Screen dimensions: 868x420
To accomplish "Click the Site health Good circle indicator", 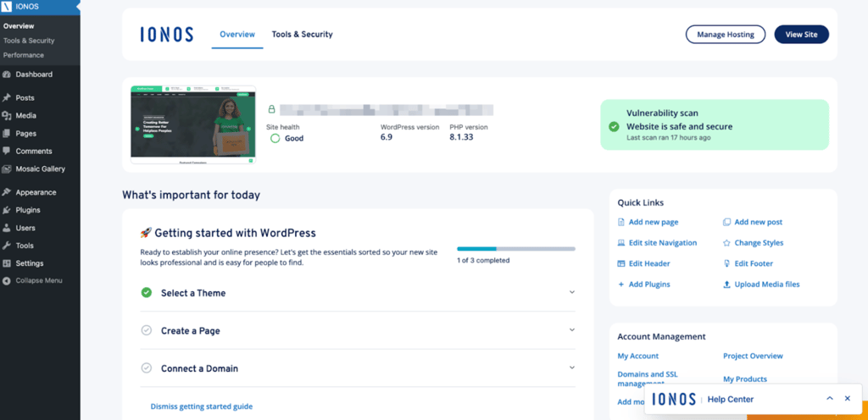I will click(x=275, y=138).
